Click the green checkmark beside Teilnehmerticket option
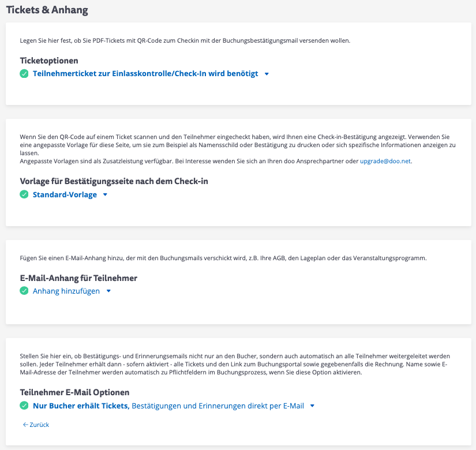The width and height of the screenshot is (476, 450). point(24,74)
